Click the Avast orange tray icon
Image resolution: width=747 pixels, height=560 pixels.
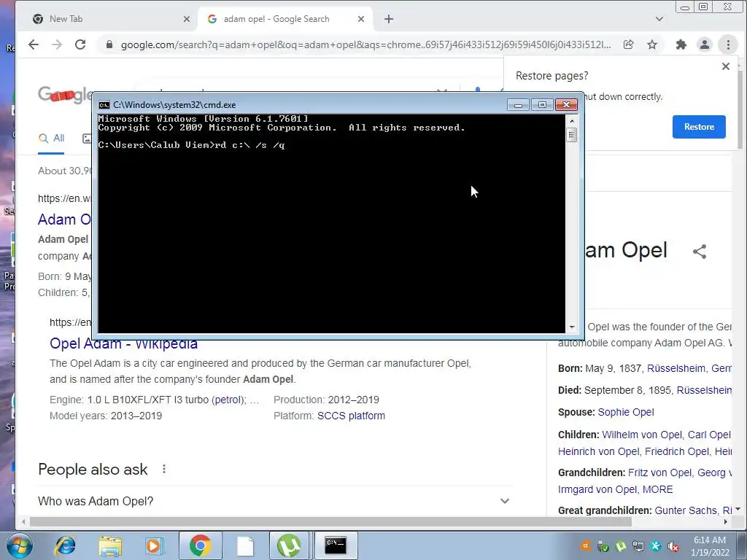585,547
